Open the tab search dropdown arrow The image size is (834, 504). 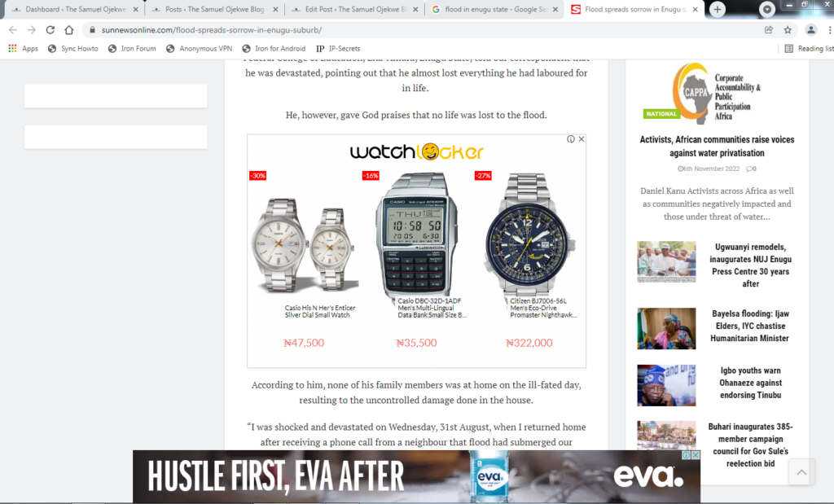click(x=767, y=9)
